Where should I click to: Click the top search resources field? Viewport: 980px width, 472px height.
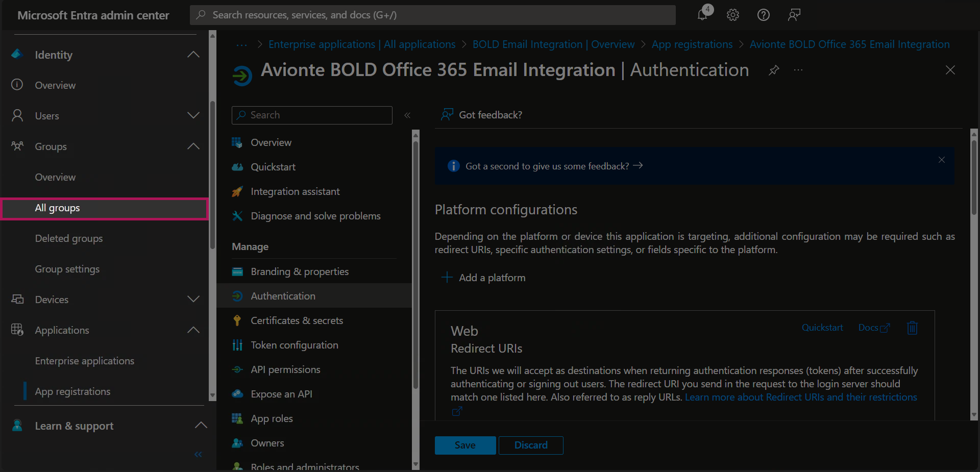pos(433,15)
